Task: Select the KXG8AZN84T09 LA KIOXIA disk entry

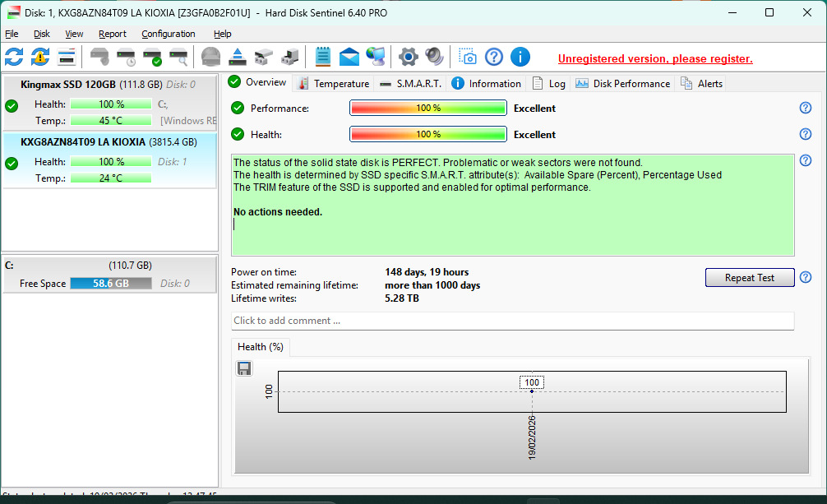Action: pos(109,160)
